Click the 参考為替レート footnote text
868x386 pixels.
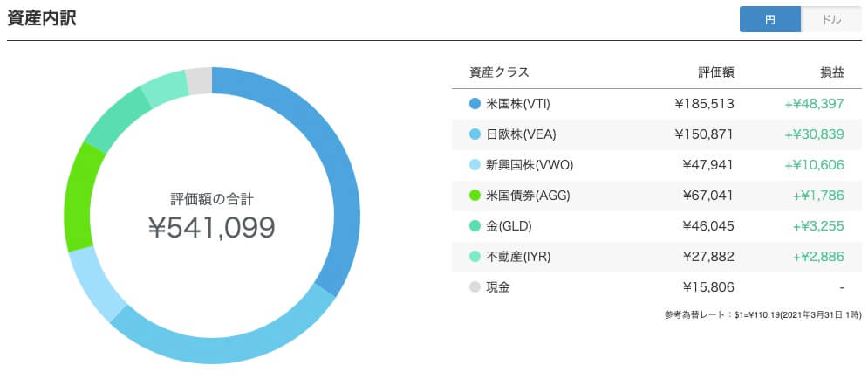click(762, 315)
